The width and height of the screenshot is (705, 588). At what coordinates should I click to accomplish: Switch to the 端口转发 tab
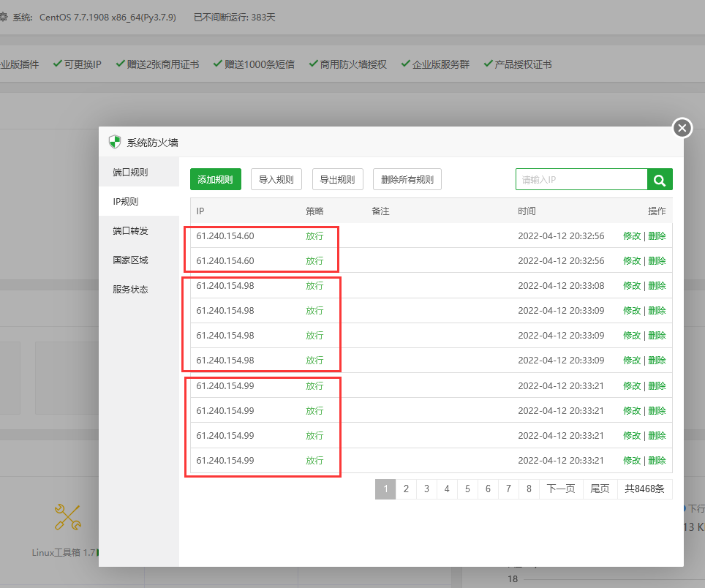tap(139, 230)
